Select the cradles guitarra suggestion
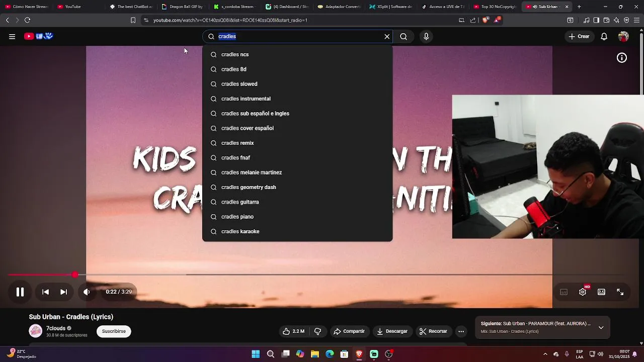The width and height of the screenshot is (644, 362). pyautogui.click(x=297, y=202)
